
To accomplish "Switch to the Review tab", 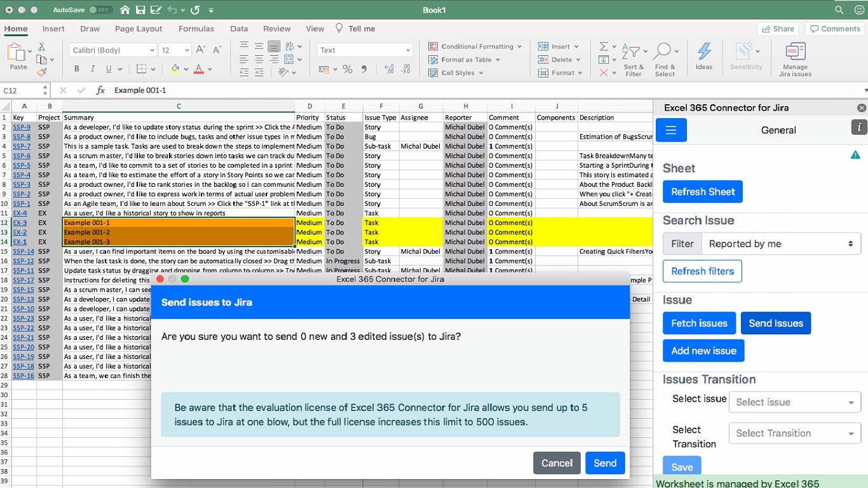I will [277, 29].
